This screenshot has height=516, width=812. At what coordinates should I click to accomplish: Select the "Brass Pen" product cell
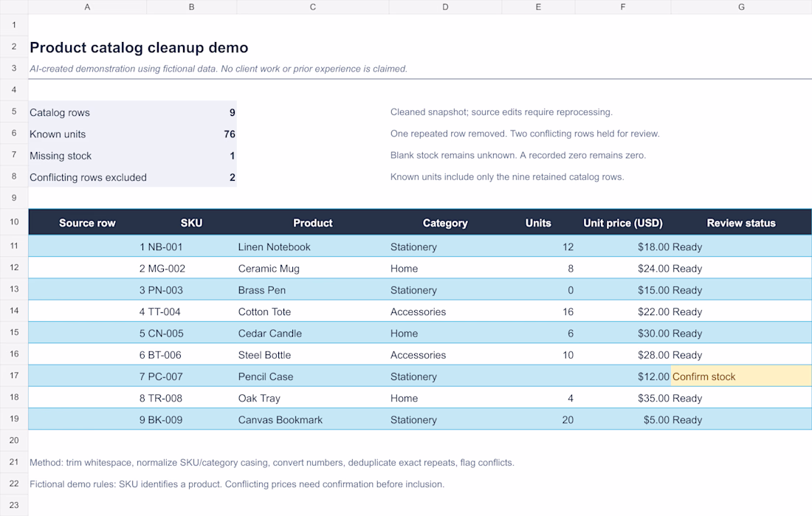tap(313, 290)
